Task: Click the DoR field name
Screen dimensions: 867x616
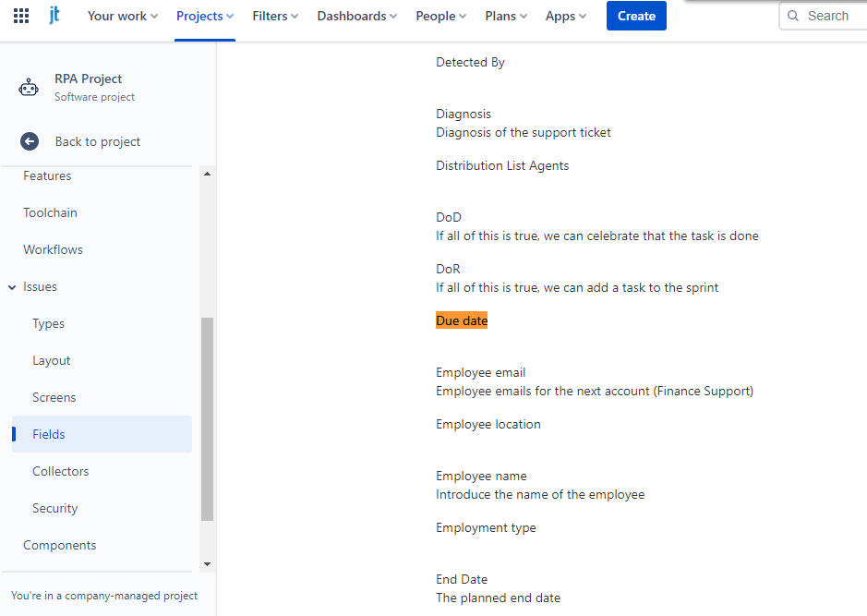Action: (x=448, y=270)
